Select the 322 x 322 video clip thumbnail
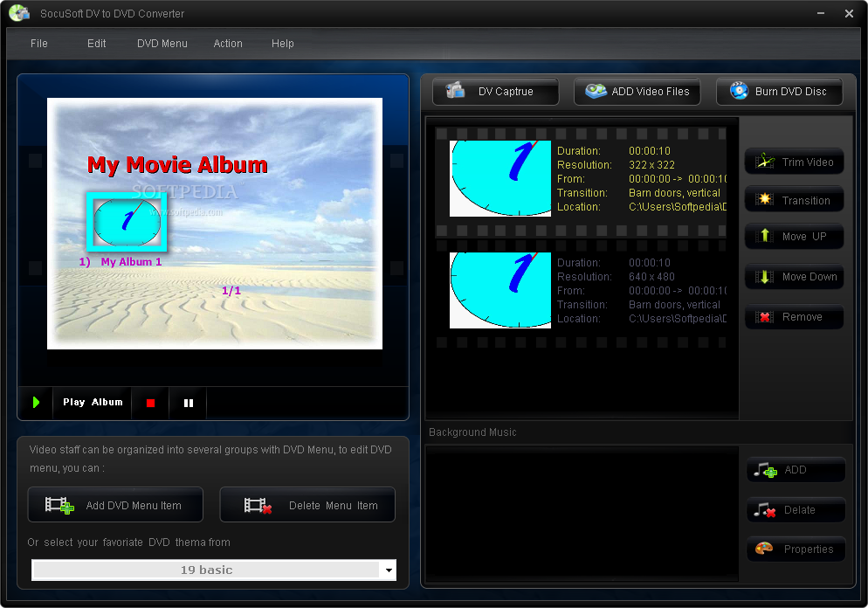Image resolution: width=868 pixels, height=608 pixels. (x=500, y=178)
